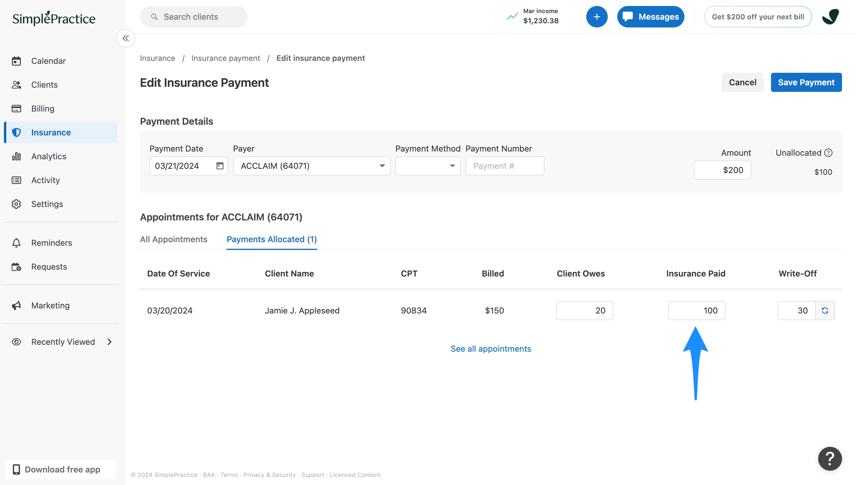Click the 03/20/2024 date of service cell
Viewport: 868px width, 485px height.
coord(170,311)
